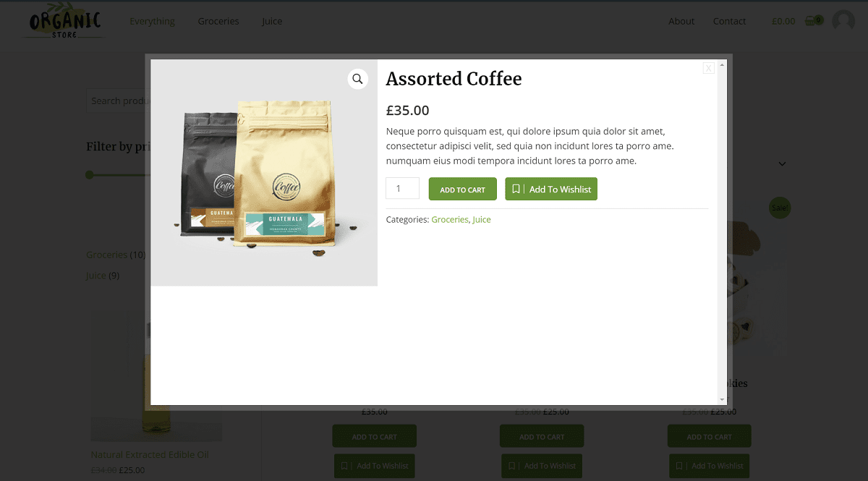Click the modal's green Add to Cart button

(462, 190)
